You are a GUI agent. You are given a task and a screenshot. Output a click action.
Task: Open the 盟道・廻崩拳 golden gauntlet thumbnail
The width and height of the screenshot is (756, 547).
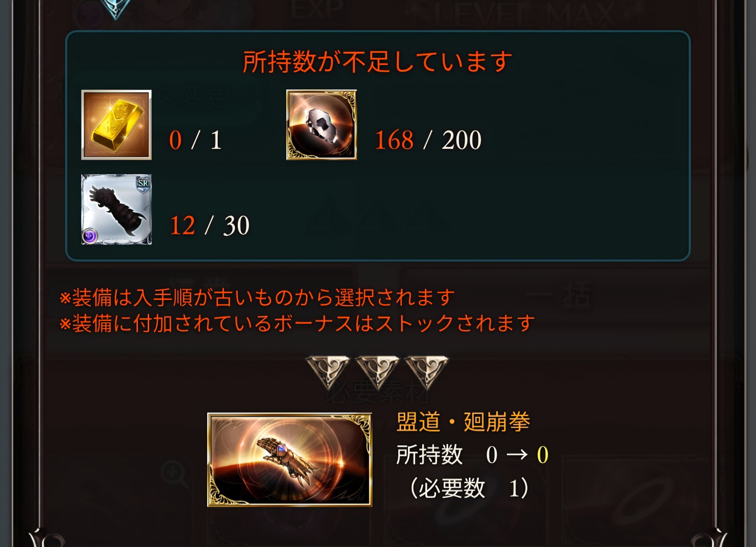pyautogui.click(x=290, y=459)
